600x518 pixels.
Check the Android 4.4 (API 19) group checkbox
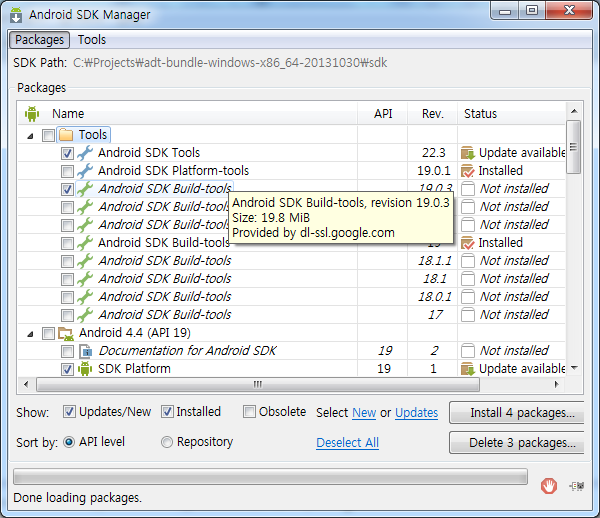[48, 333]
